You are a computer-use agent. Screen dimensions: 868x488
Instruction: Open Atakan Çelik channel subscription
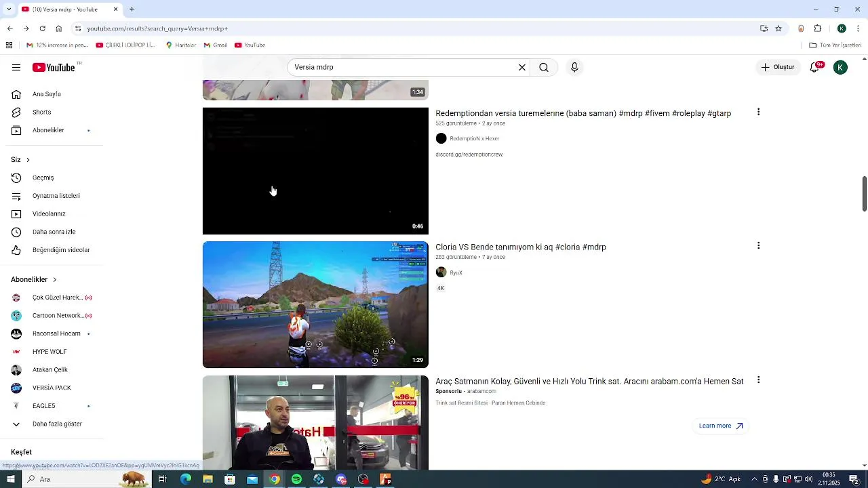52,369
